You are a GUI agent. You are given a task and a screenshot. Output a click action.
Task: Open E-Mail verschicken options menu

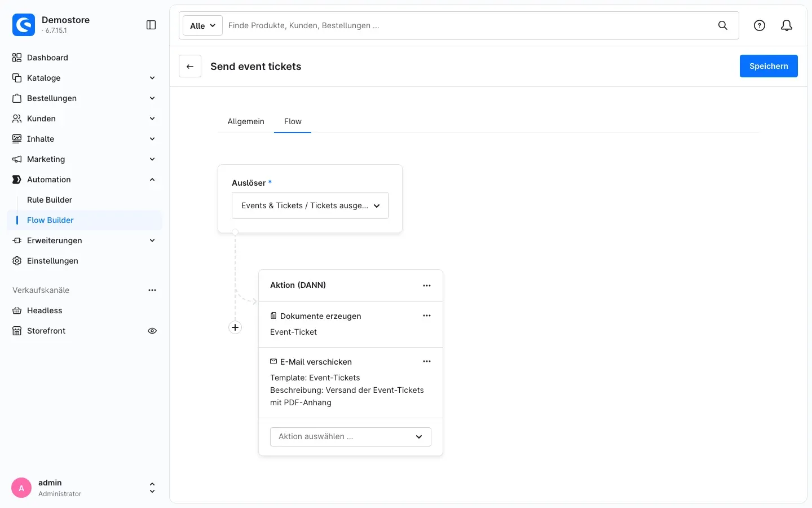[427, 361]
